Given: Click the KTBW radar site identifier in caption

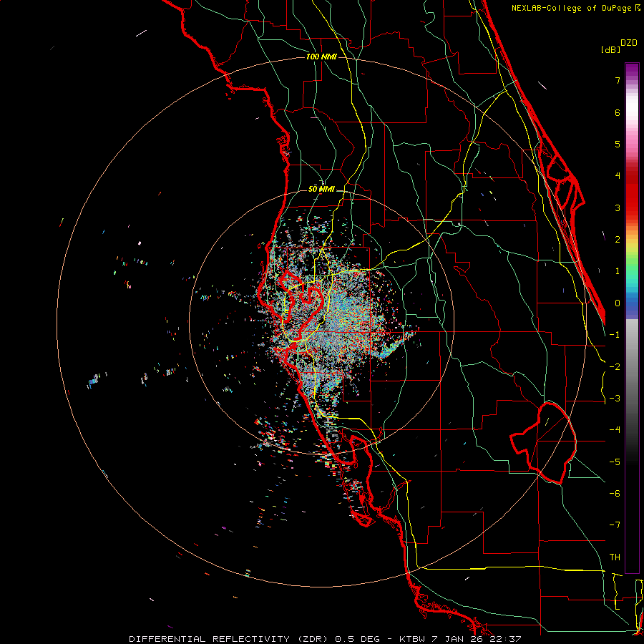Looking at the screenshot, I should tap(411, 639).
